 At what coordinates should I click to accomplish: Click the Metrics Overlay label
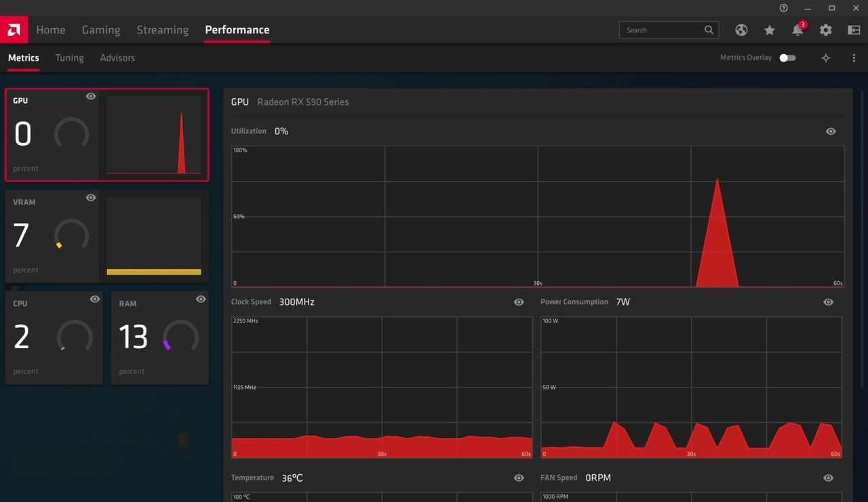tap(746, 58)
